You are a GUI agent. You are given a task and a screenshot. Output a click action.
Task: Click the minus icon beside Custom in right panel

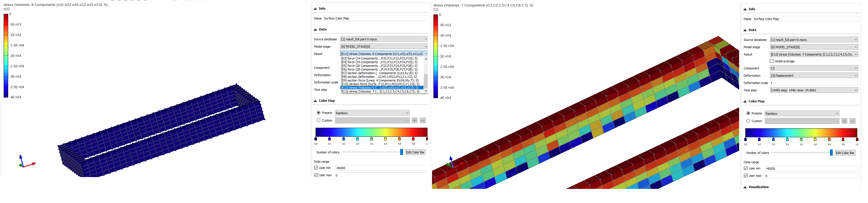(852, 121)
